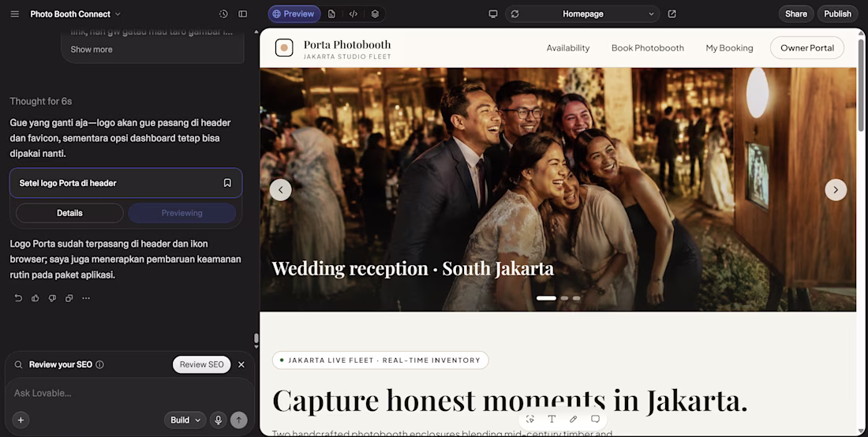Click the Previewing button
Image resolution: width=868 pixels, height=437 pixels.
click(x=182, y=213)
